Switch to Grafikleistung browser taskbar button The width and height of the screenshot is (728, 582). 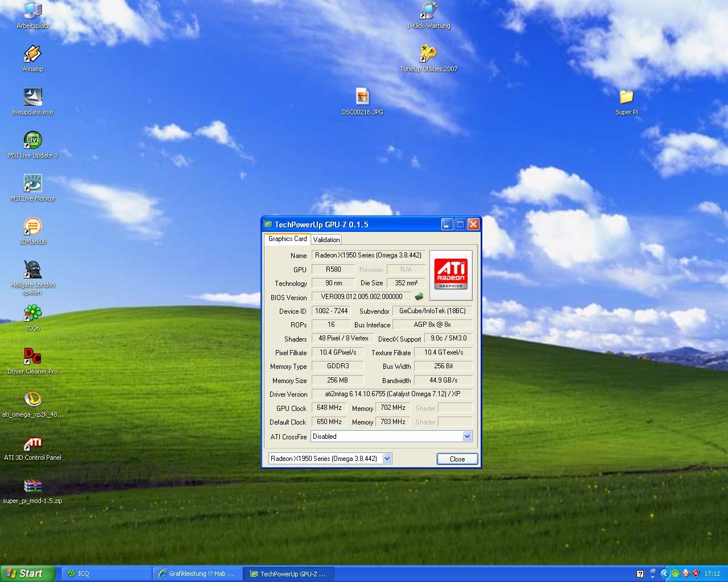point(198,573)
